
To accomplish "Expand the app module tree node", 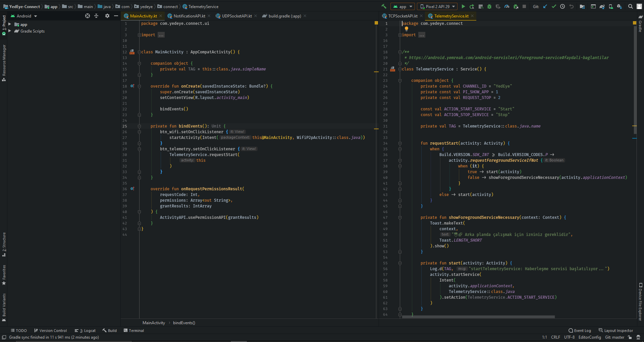I will pos(10,24).
